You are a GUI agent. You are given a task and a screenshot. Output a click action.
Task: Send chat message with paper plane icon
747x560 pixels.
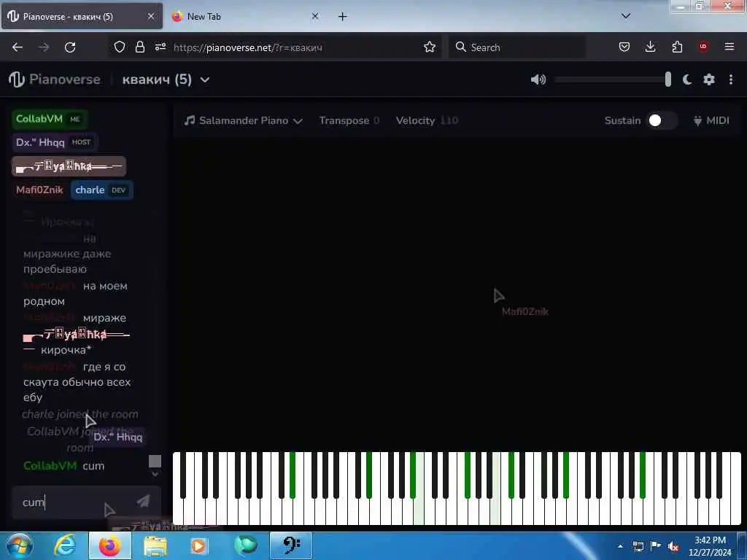143,502
